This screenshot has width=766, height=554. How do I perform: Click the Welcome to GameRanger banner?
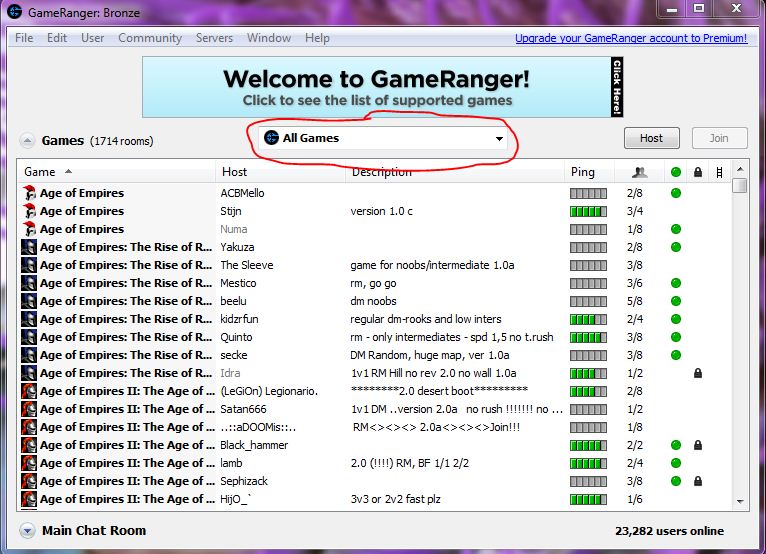(383, 87)
